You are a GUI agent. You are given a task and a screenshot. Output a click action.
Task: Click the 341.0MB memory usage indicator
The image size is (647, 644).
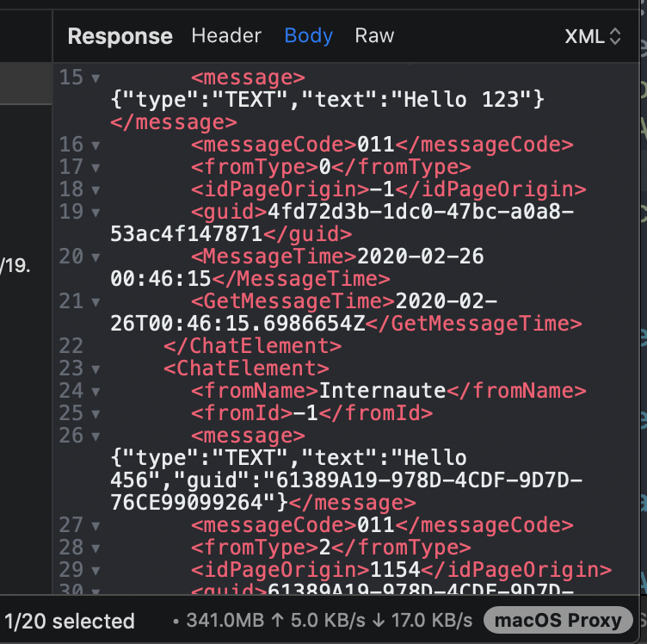(225, 620)
